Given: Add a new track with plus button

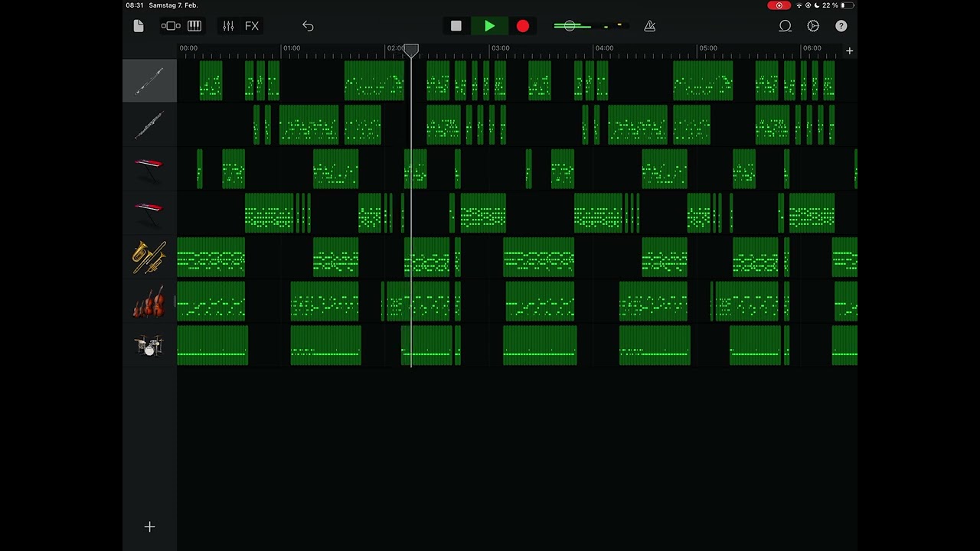Looking at the screenshot, I should point(150,527).
